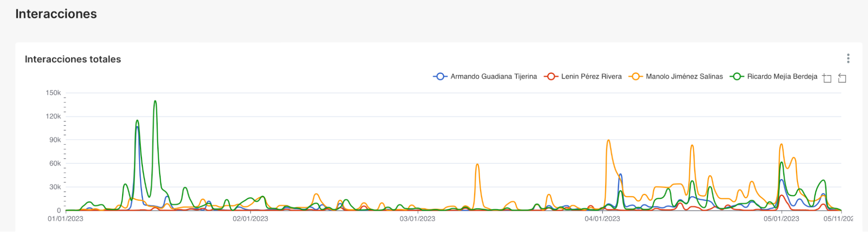This screenshot has width=868, height=232.
Task: Click the 150k y-axis label
Action: pyautogui.click(x=53, y=93)
